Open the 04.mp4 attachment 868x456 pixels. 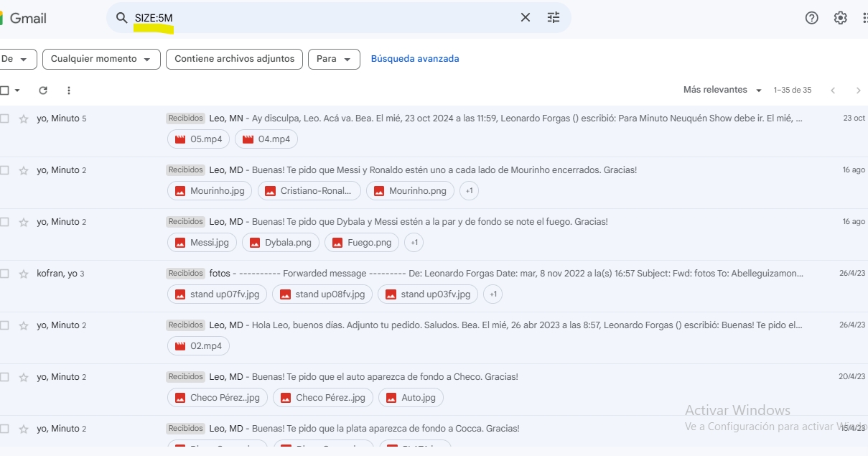tap(266, 139)
